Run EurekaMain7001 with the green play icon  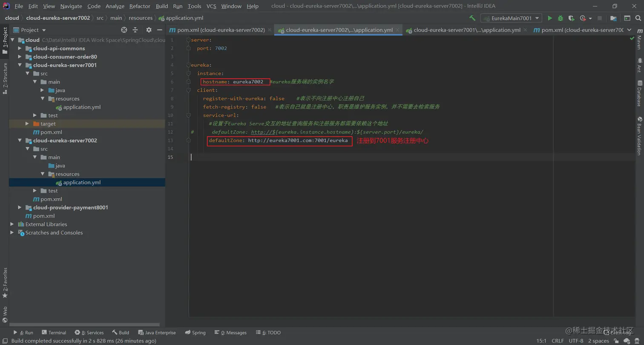550,18
